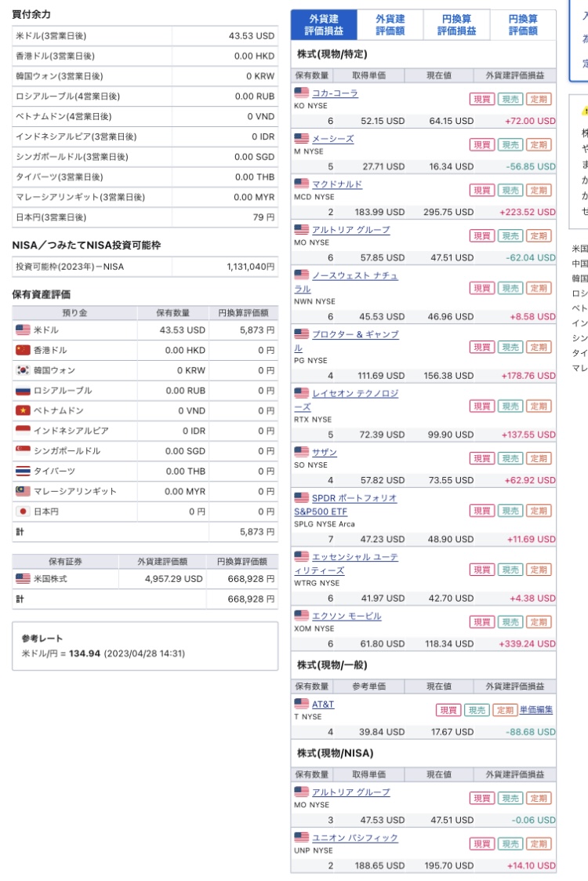The height and width of the screenshot is (881, 588).
Task: Click Malaysia flag icon beside マレーシアリンギット
Action: click(x=23, y=491)
